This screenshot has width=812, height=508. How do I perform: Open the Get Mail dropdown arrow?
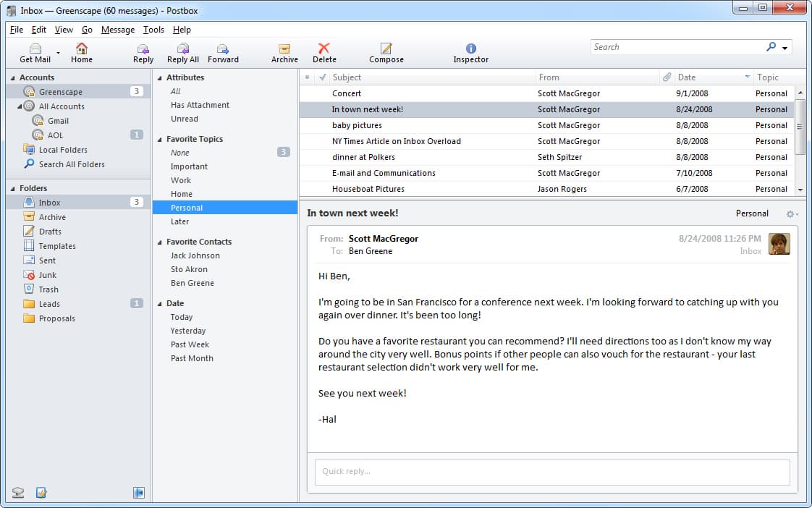[58, 53]
